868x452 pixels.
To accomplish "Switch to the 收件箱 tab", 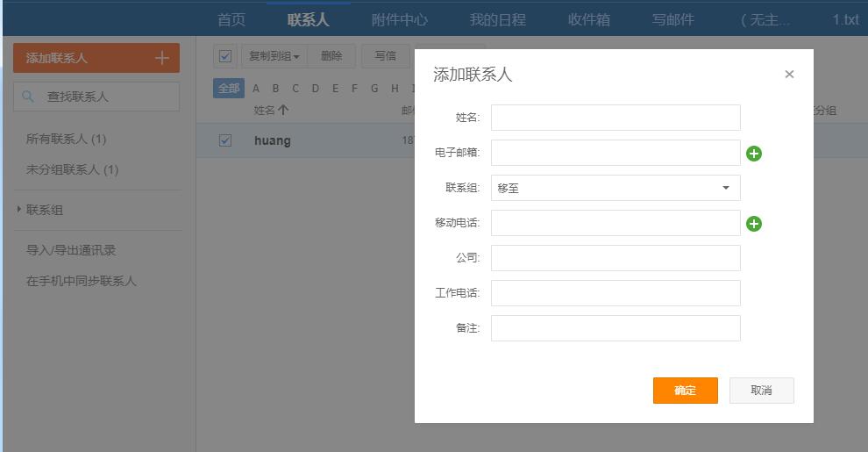I will click(x=588, y=19).
